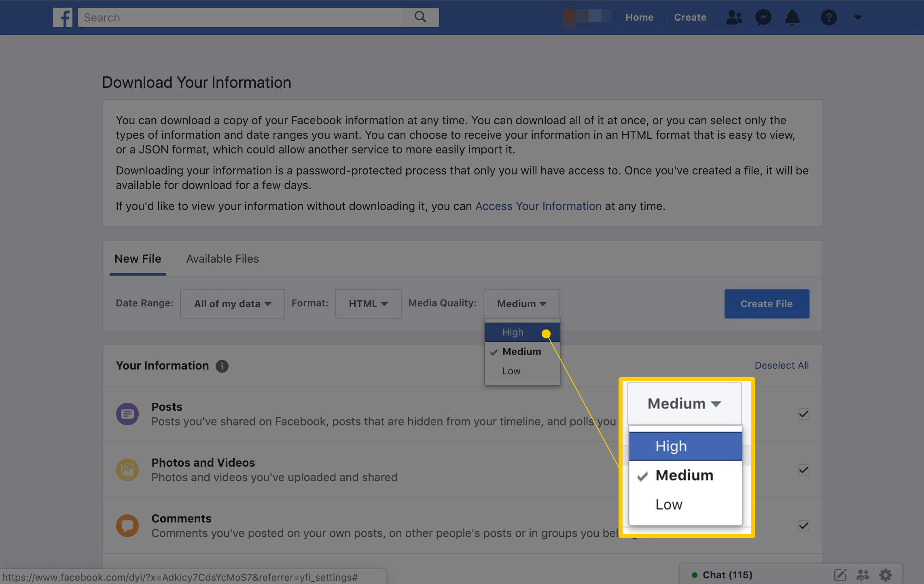This screenshot has width=924, height=584.
Task: Click the Facebook search input field
Action: click(258, 17)
